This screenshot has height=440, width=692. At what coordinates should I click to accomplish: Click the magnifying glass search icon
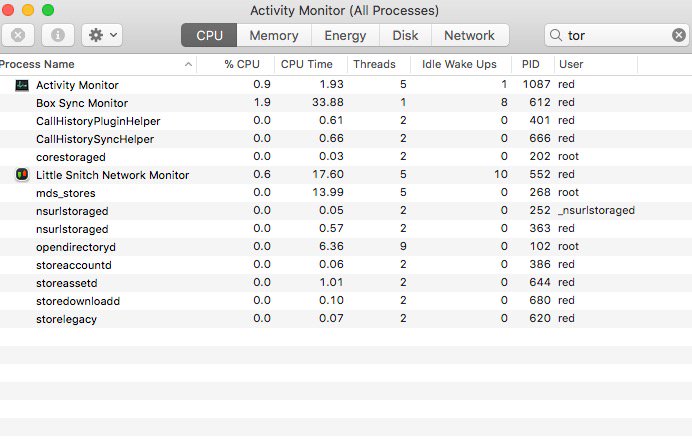click(556, 35)
